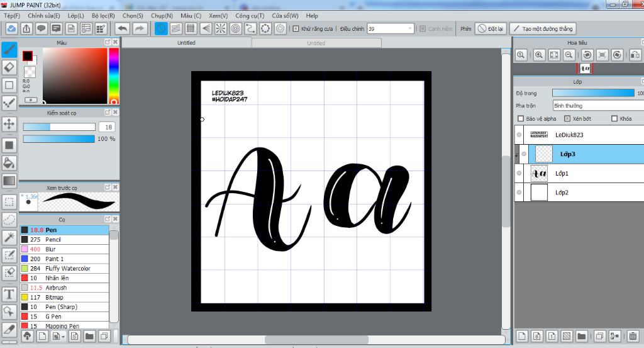The height and width of the screenshot is (348, 644).
Task: Click the Đặt lại button
Action: (491, 29)
